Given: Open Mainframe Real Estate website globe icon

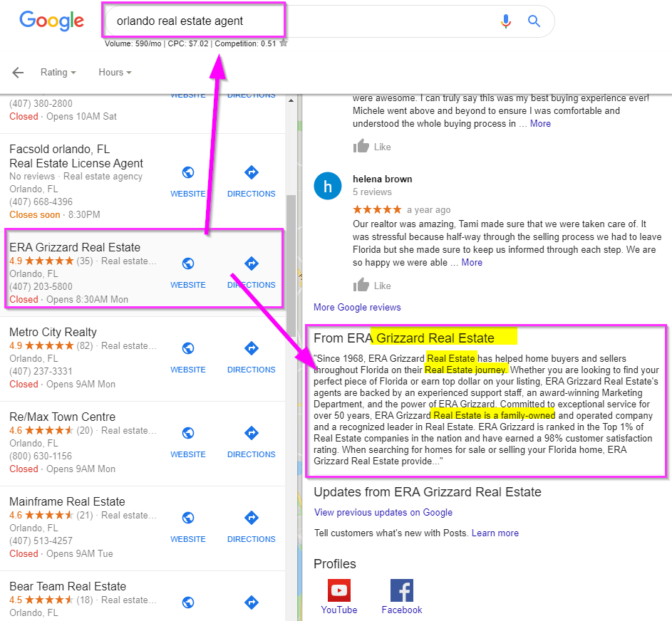Looking at the screenshot, I should click(x=188, y=518).
